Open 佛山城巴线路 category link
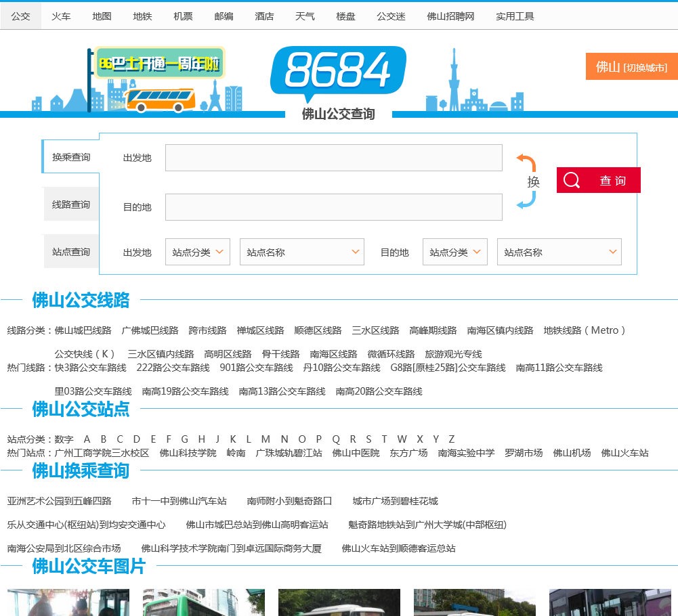This screenshot has width=678, height=616. [x=83, y=330]
